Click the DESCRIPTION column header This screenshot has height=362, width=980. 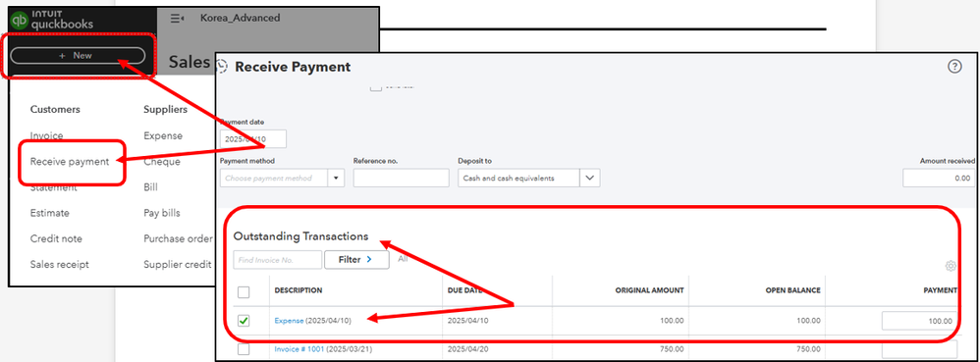tap(299, 290)
